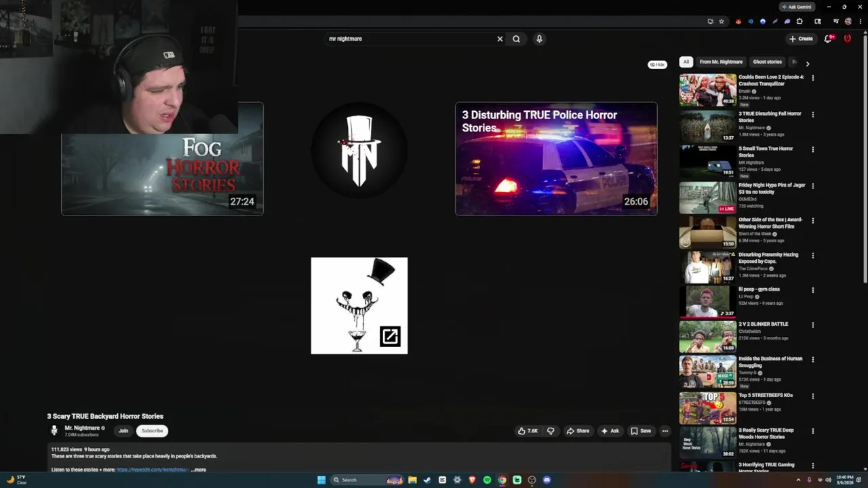Image resolution: width=868 pixels, height=488 pixels.
Task: Save the video to a playlist
Action: (x=640, y=431)
